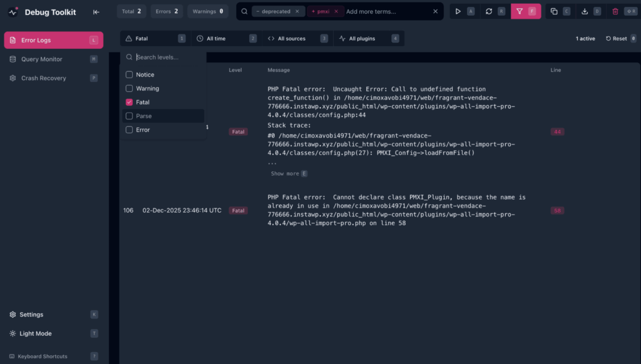The image size is (641, 364).
Task: Open the filter toggle in the toolbar
Action: [x=521, y=11]
